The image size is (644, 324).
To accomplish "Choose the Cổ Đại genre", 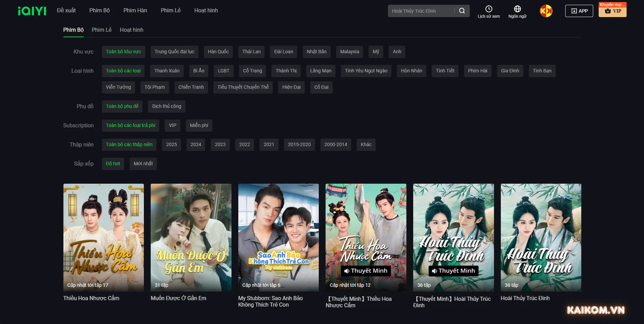I will (321, 87).
